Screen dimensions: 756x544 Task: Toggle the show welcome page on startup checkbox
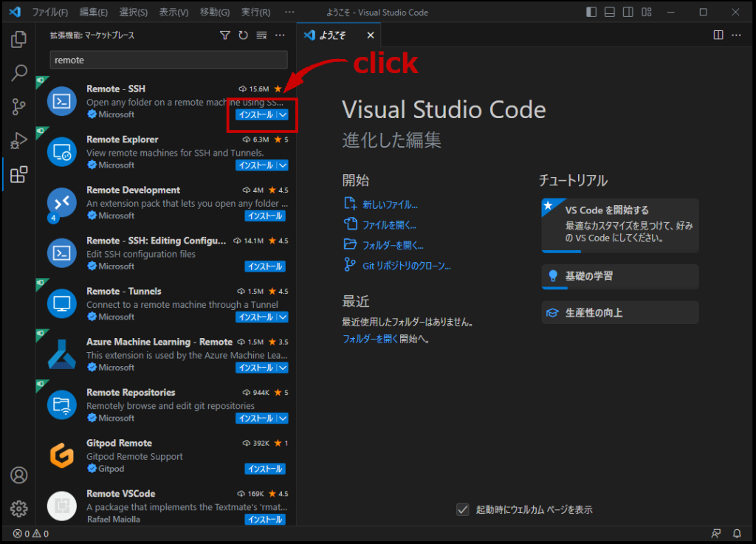click(x=463, y=509)
